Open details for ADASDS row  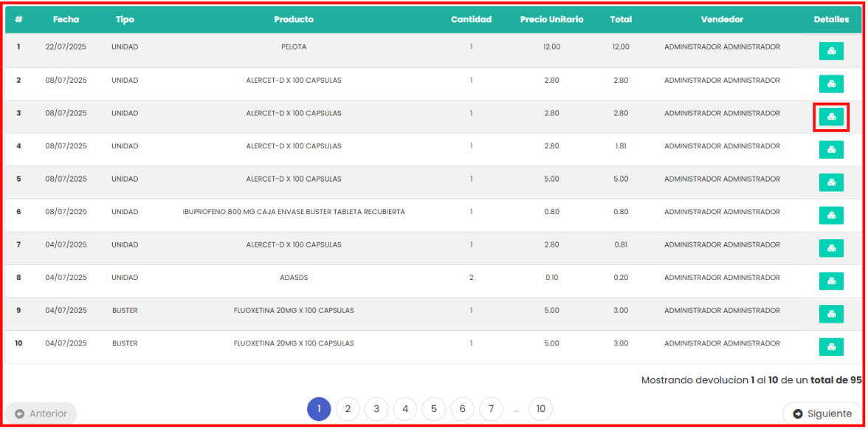tap(831, 281)
